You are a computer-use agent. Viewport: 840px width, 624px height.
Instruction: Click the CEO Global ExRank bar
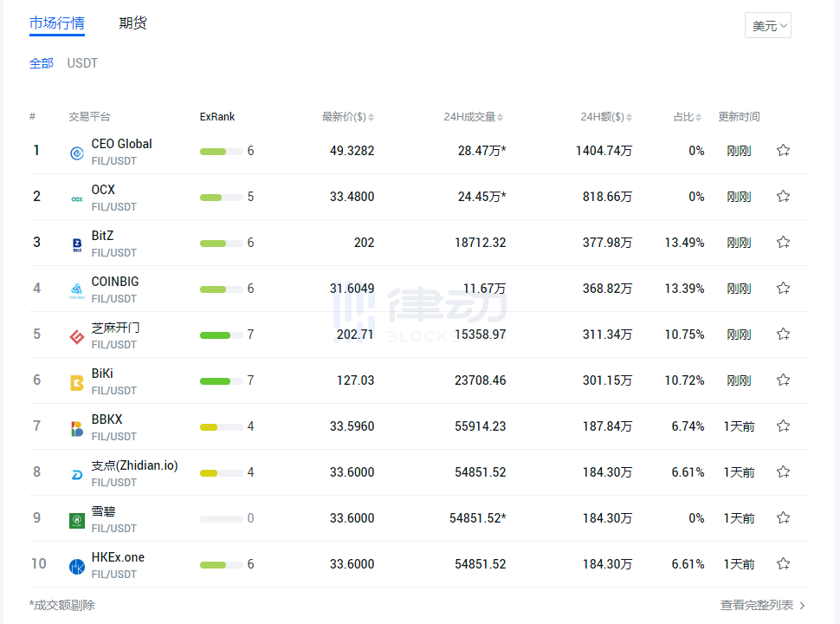(221, 151)
